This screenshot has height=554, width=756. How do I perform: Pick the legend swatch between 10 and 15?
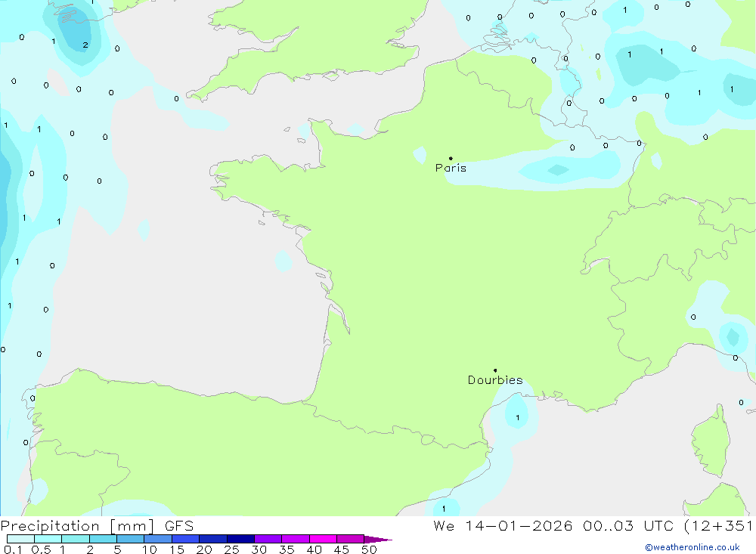[x=158, y=539]
